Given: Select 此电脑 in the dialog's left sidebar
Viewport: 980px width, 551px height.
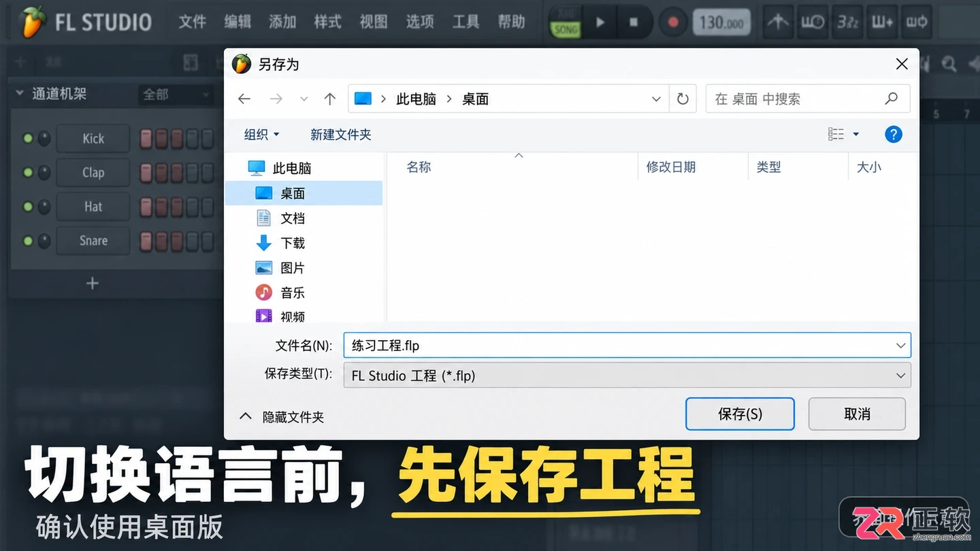Looking at the screenshot, I should [x=279, y=168].
